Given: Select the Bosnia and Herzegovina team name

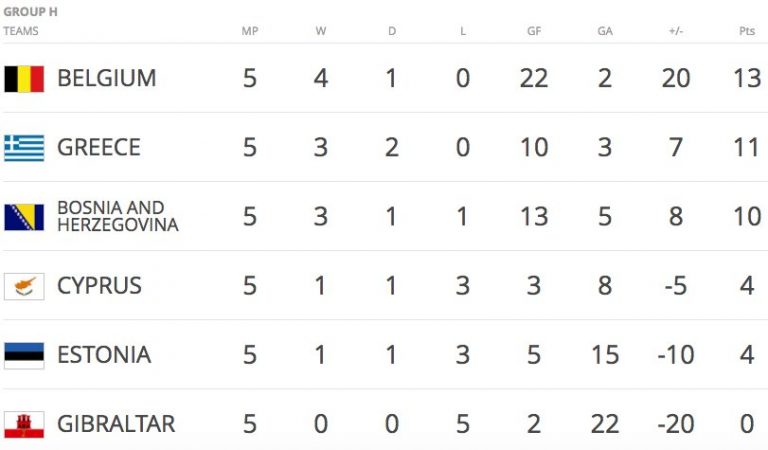Looking at the screenshot, I should (x=117, y=216).
